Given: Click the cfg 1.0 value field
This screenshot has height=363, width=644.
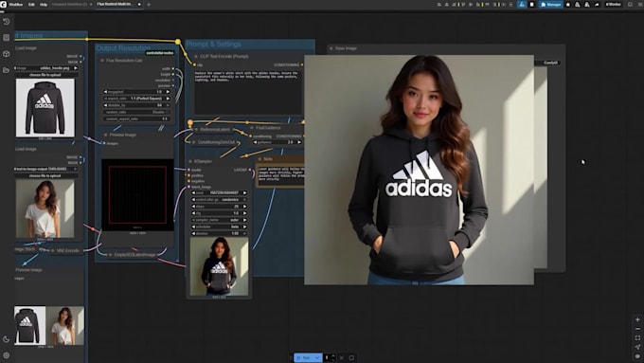Looking at the screenshot, I should (x=219, y=213).
